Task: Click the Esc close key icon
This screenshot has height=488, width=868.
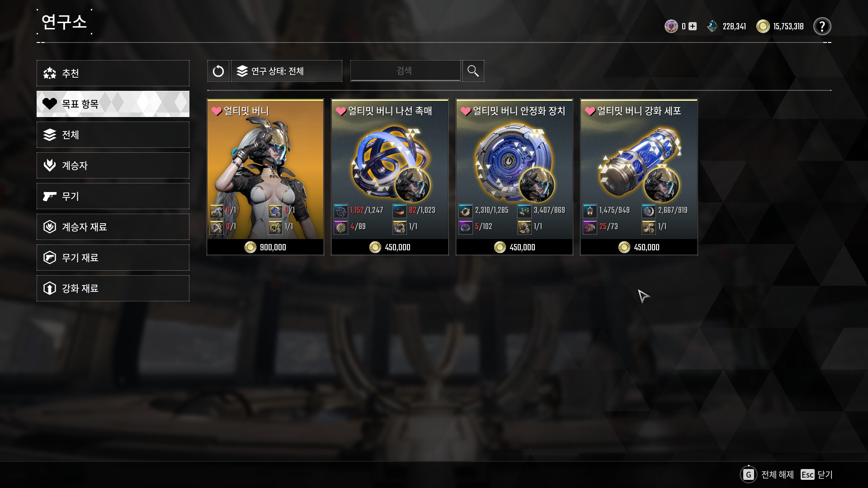Action: (x=807, y=474)
